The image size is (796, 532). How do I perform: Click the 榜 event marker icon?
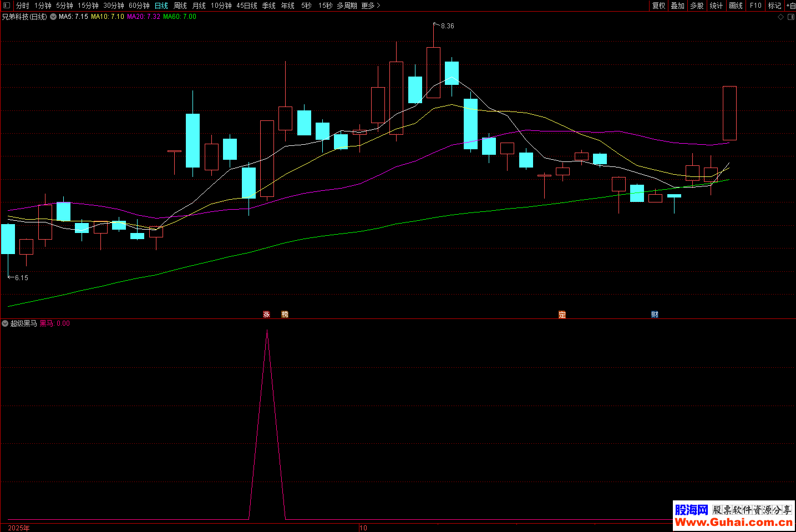(x=285, y=315)
